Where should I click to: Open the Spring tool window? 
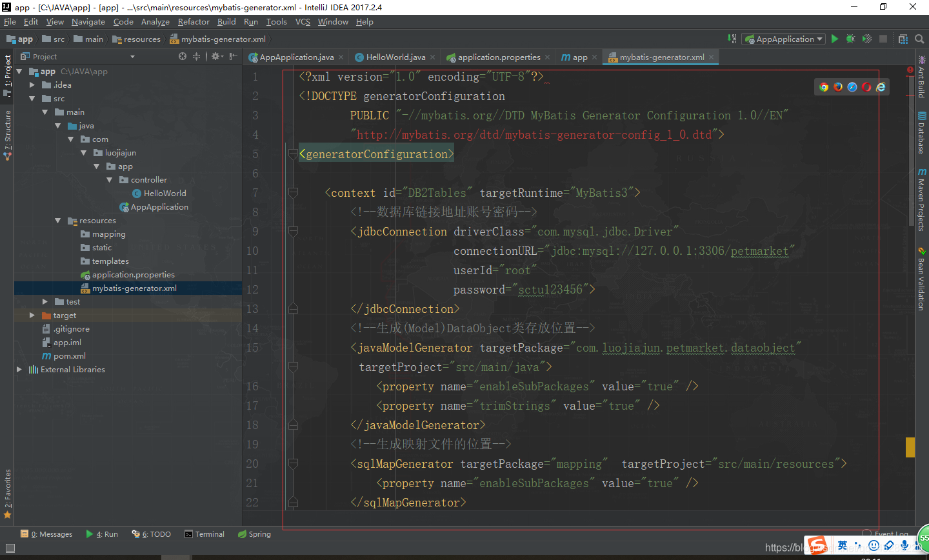pos(254,534)
